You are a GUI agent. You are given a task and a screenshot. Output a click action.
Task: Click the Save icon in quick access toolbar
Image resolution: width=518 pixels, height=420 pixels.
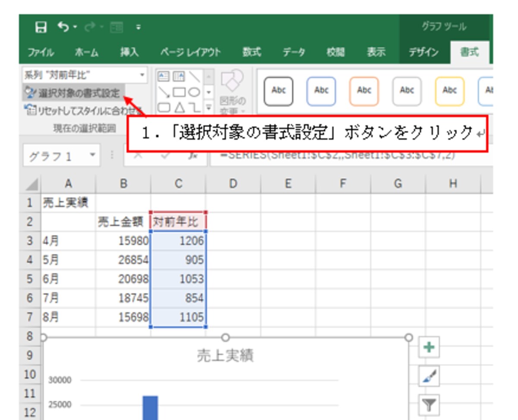coord(41,28)
